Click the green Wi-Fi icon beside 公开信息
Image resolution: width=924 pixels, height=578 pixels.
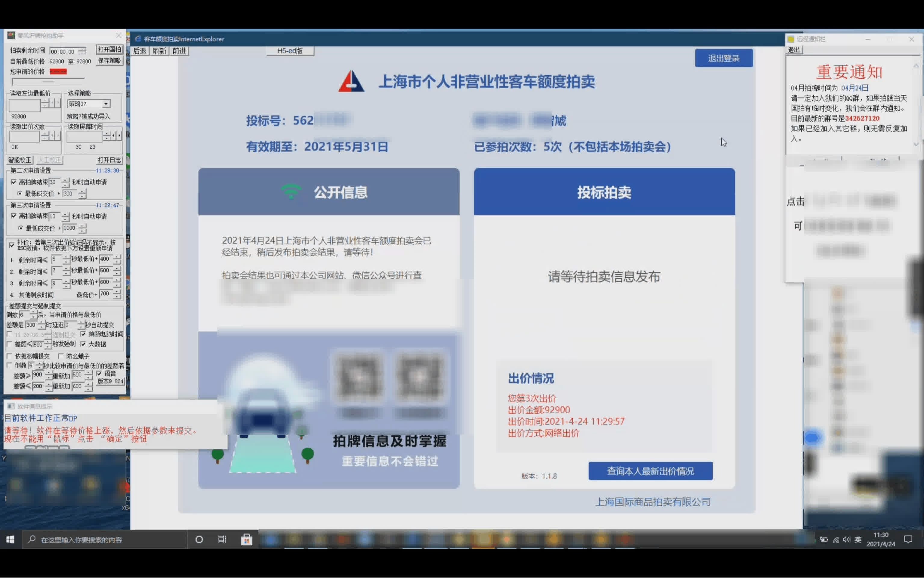pos(291,191)
